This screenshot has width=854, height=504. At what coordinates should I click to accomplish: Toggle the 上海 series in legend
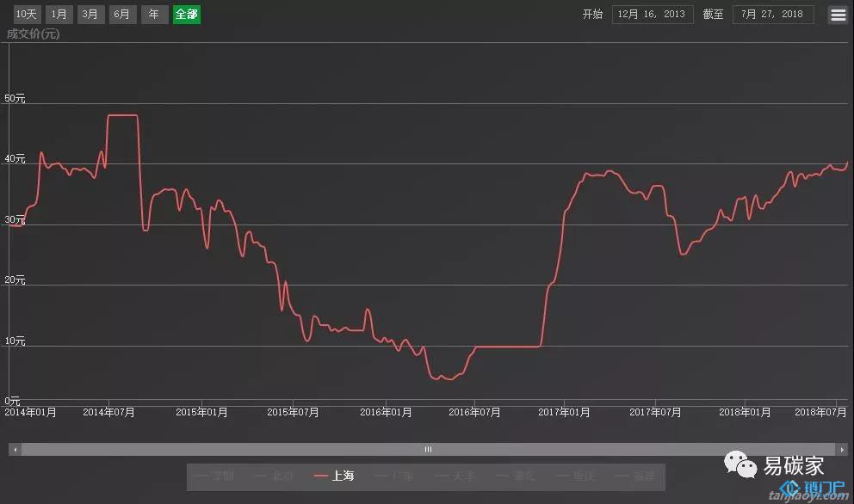[x=335, y=476]
